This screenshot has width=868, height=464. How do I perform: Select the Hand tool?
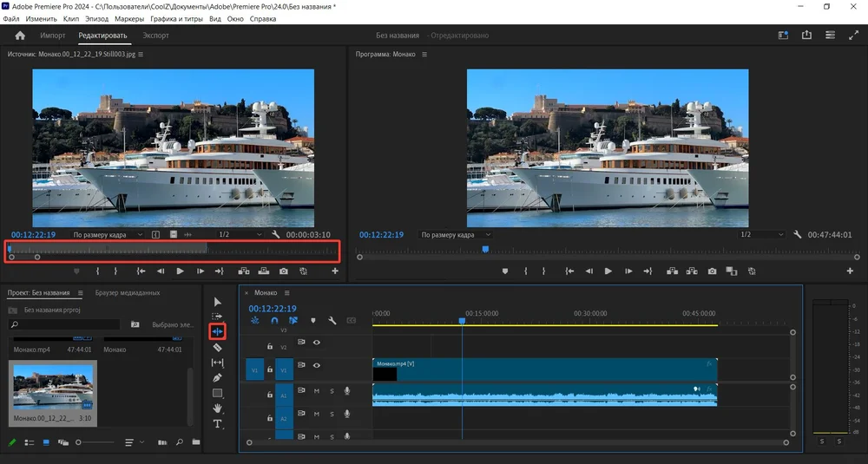point(217,408)
